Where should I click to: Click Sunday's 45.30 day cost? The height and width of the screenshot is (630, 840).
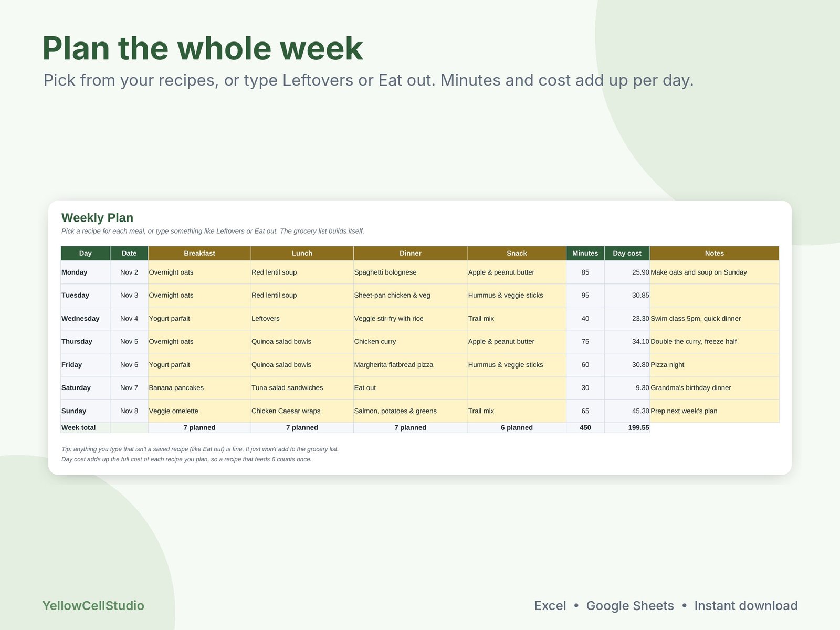click(627, 411)
